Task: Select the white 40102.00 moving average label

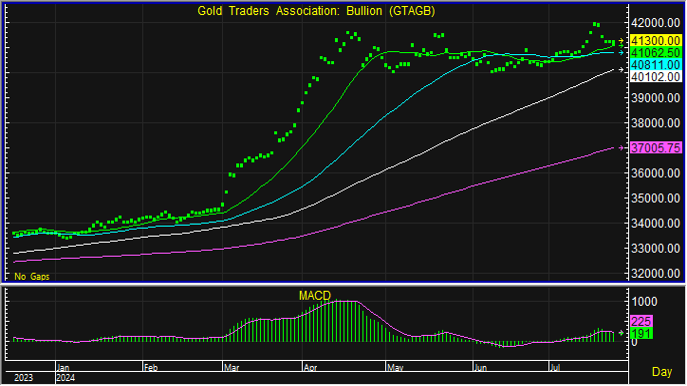Action: coord(655,77)
